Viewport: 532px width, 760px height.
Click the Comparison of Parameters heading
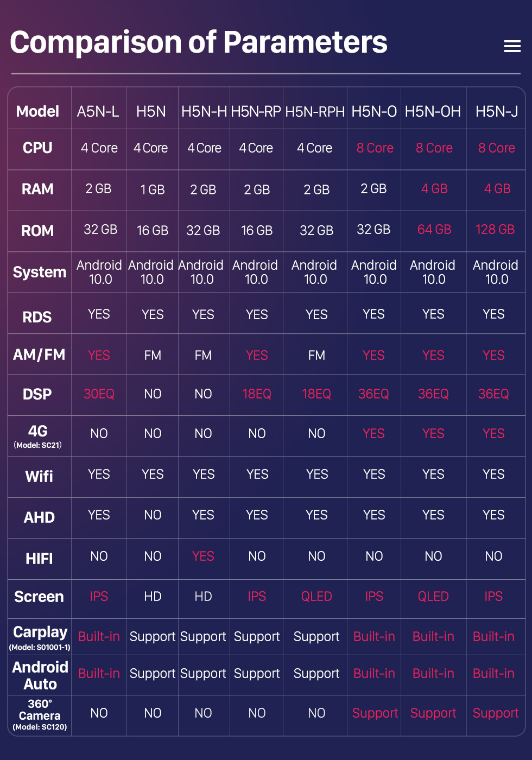pos(199,42)
